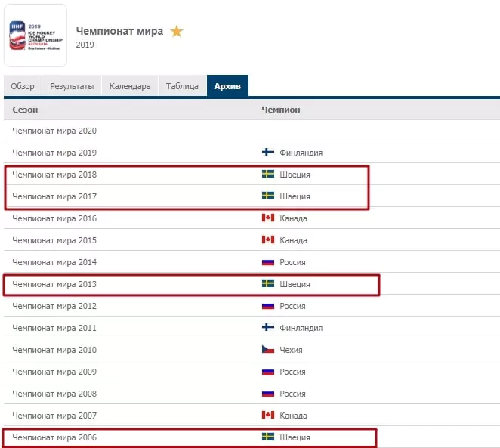This screenshot has width=500, height=448.
Task: Open Чемпионат мира 2017 season link
Action: click(54, 196)
